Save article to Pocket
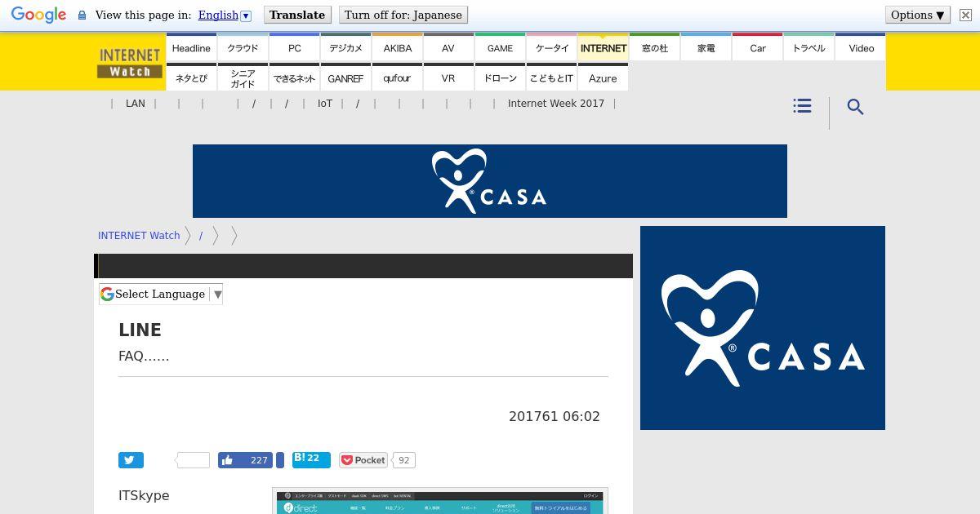Viewport: 980px width, 514px height. (x=363, y=460)
